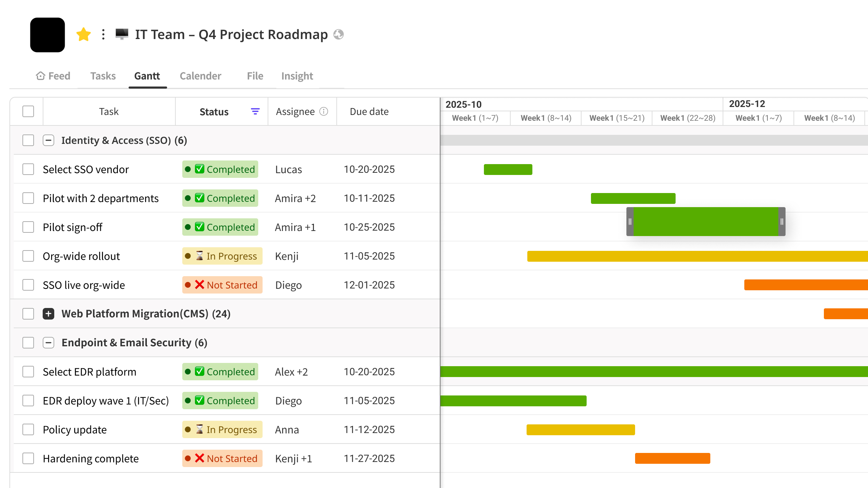This screenshot has height=488, width=868.
Task: Click the Select SSO vendor green Gantt bar
Action: 508,169
